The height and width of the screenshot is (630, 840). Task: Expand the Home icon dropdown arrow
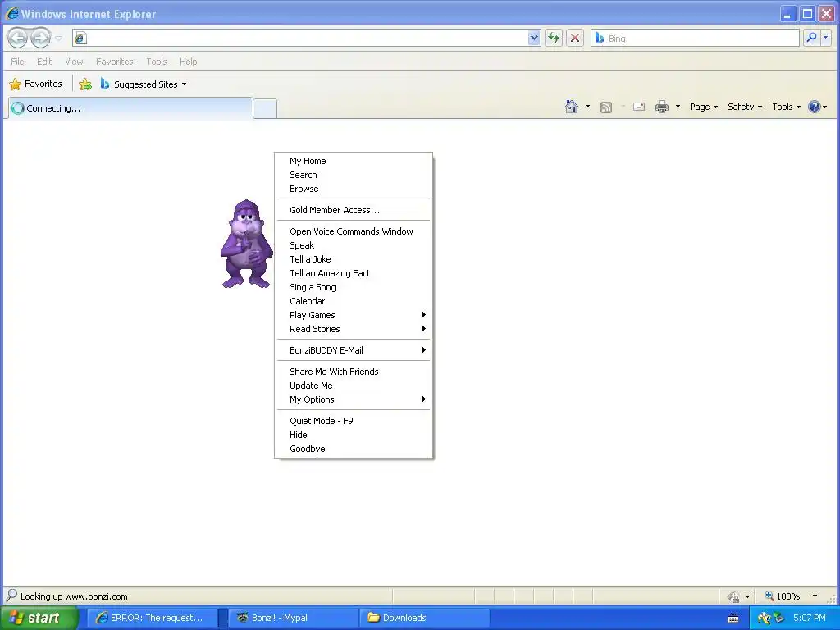(587, 107)
